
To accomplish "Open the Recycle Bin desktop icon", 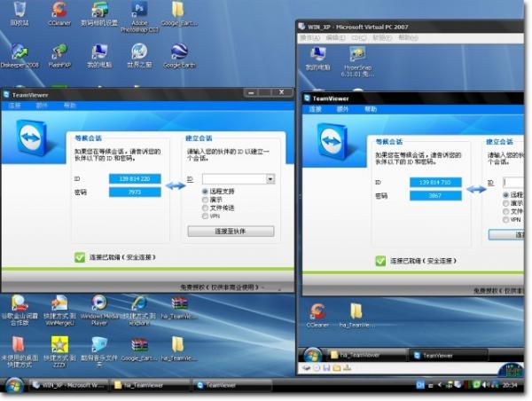I will [20, 10].
